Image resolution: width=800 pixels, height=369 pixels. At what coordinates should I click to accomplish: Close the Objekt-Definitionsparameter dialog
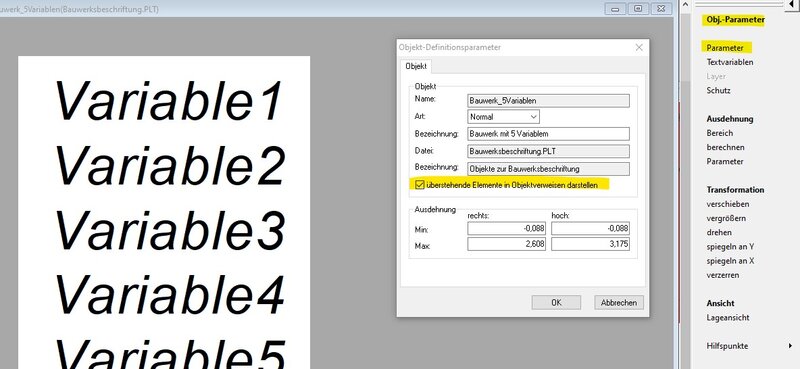(x=639, y=47)
